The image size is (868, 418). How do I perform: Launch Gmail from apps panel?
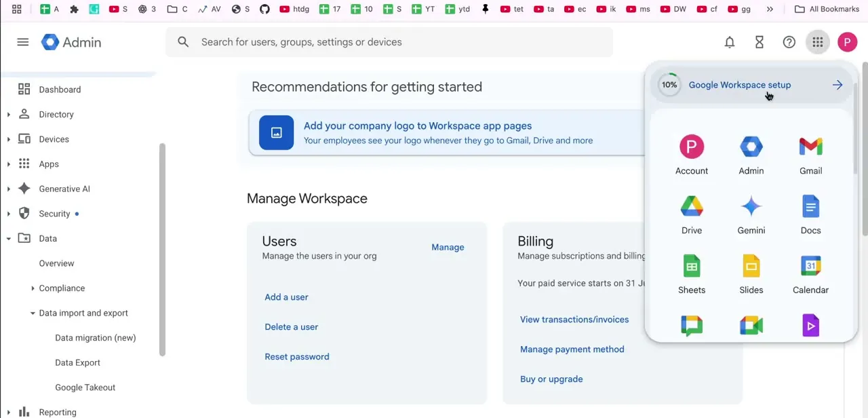click(811, 155)
